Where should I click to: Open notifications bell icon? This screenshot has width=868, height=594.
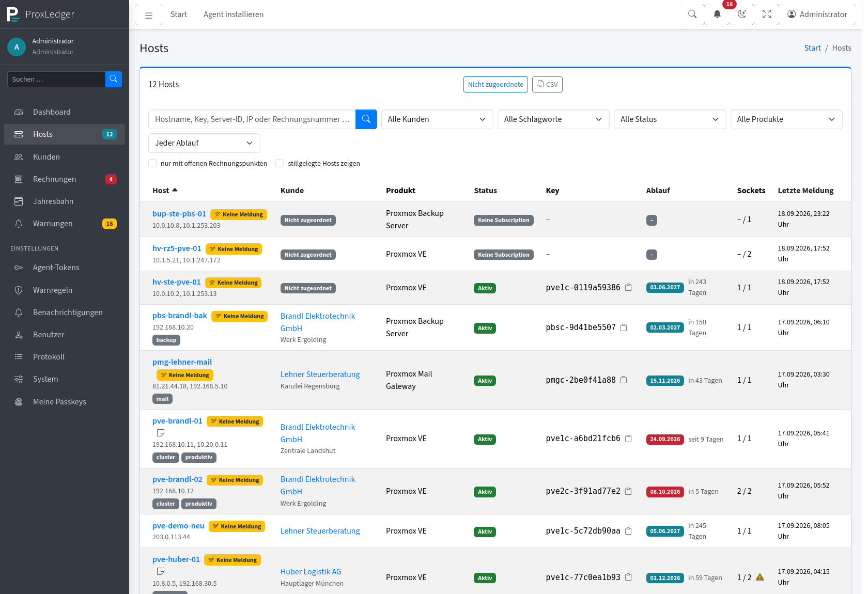click(x=717, y=14)
